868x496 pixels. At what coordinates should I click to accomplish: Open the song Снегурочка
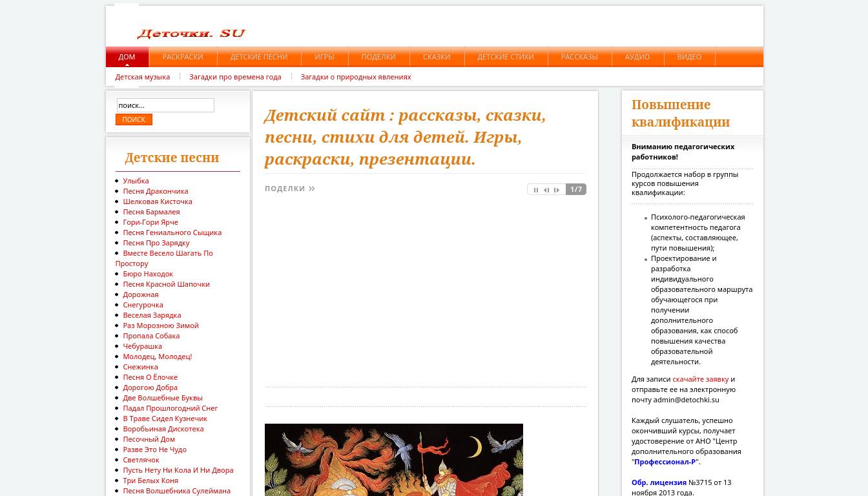pyautogui.click(x=143, y=305)
